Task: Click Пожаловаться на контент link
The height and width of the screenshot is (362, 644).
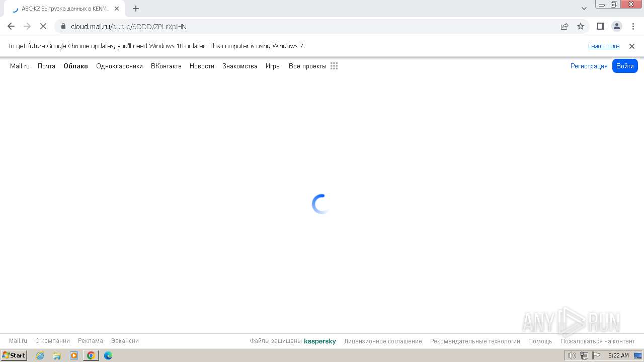Action: point(598,341)
